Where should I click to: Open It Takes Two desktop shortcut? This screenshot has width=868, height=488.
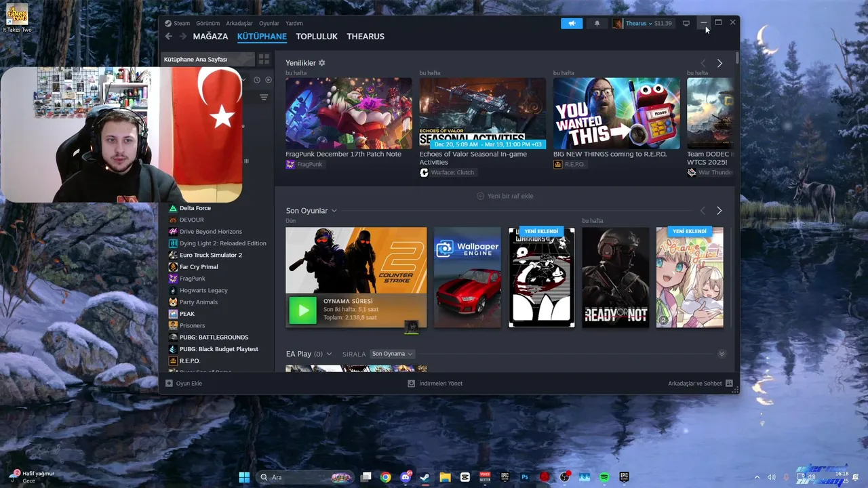point(17,18)
